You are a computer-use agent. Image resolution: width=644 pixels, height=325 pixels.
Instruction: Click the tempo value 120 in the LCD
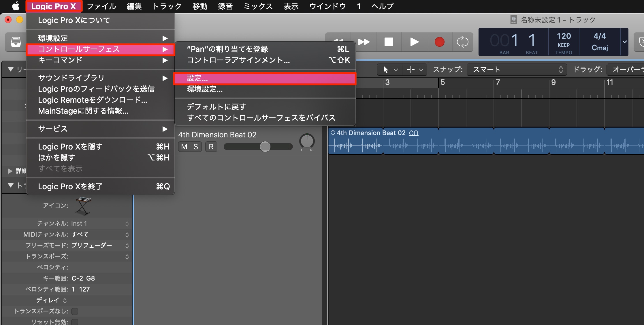pos(564,36)
